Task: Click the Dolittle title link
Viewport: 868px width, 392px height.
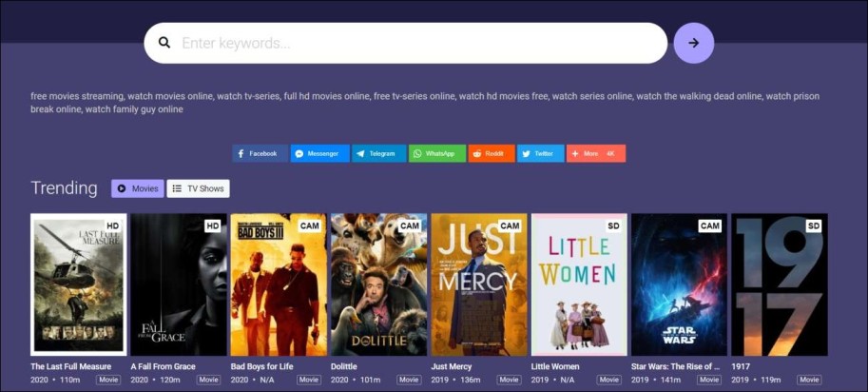Action: (344, 366)
